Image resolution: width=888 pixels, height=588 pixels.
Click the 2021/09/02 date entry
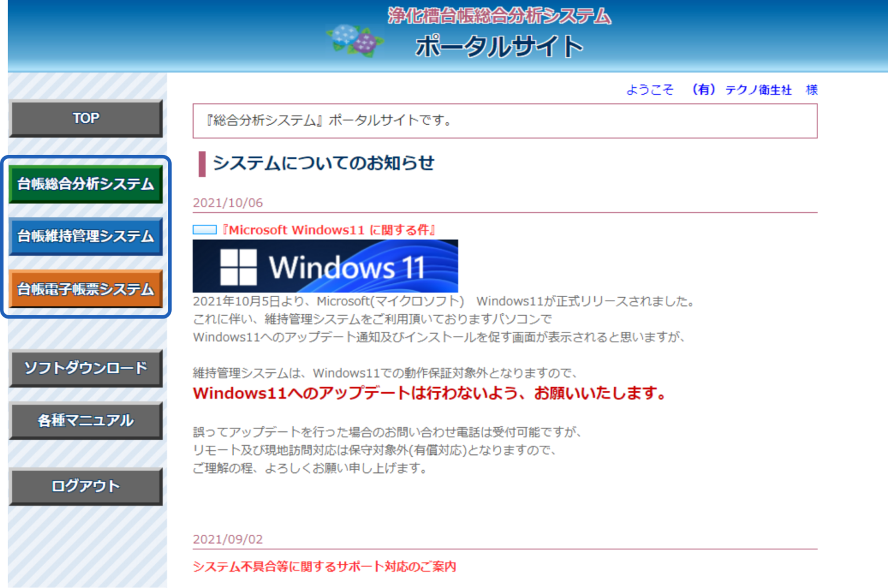228,539
